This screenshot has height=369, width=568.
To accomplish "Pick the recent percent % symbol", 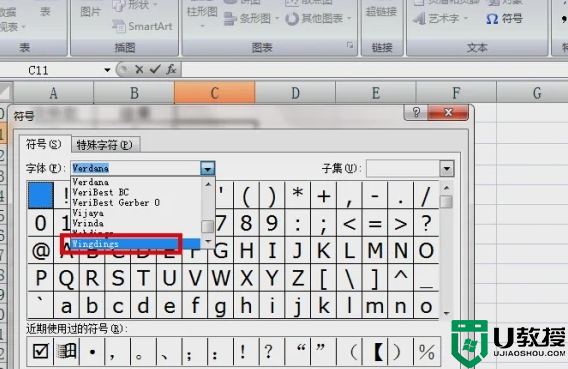I will 426,351.
